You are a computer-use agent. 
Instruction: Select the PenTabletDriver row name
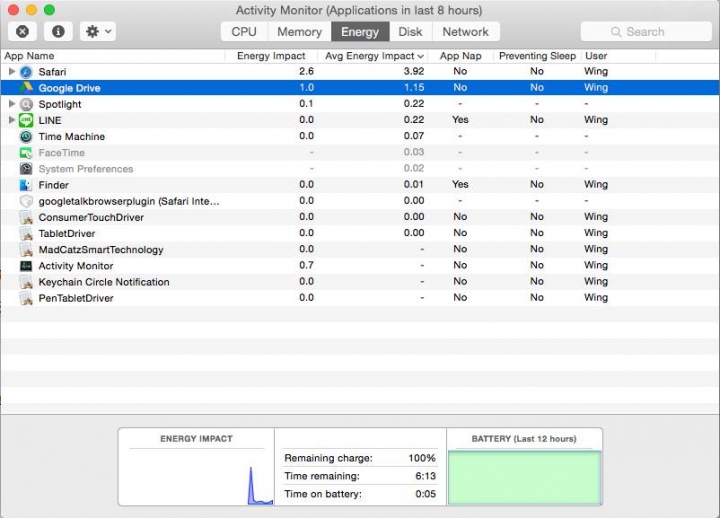[x=76, y=298]
